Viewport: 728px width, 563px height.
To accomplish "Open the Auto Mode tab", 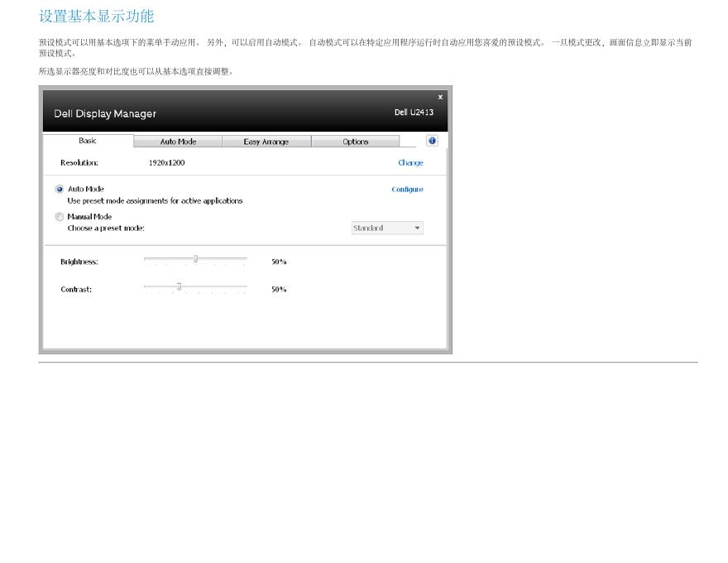I will pos(178,142).
